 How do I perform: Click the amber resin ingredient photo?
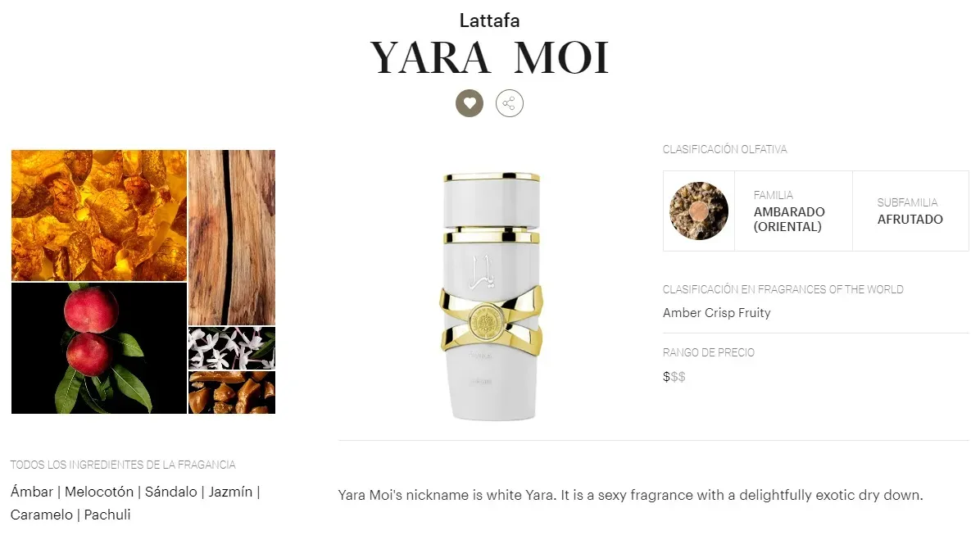click(99, 215)
